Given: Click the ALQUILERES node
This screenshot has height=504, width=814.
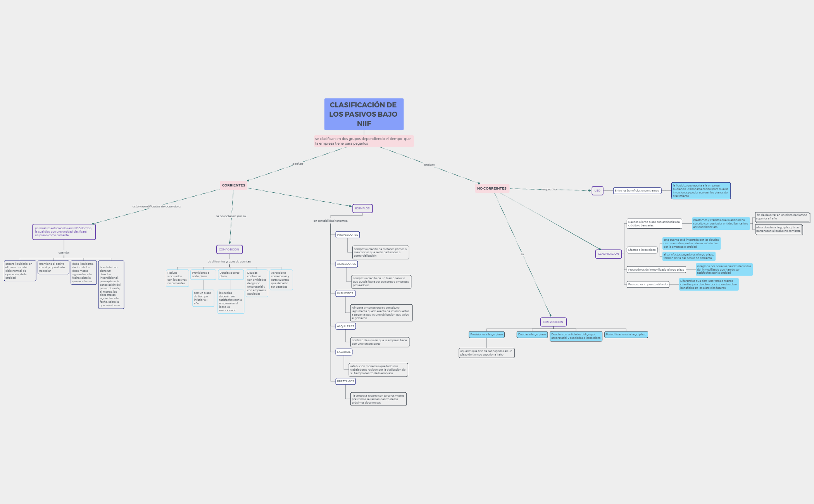Looking at the screenshot, I should (x=345, y=326).
